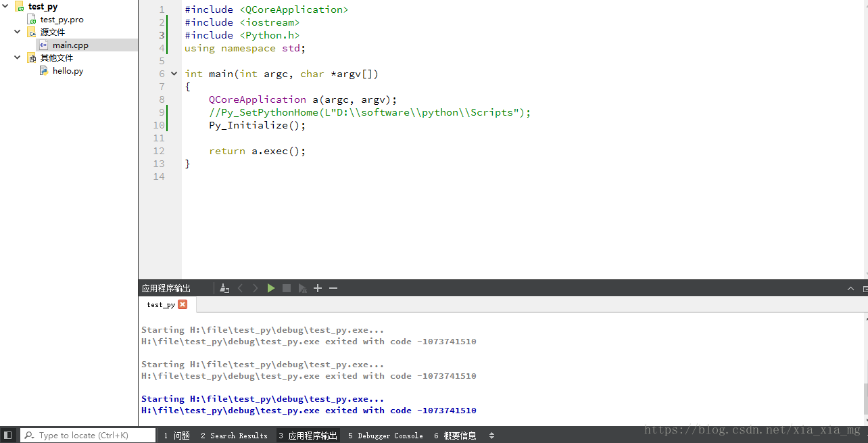Attach debugger to the running application
This screenshot has height=443, width=868.
click(302, 288)
